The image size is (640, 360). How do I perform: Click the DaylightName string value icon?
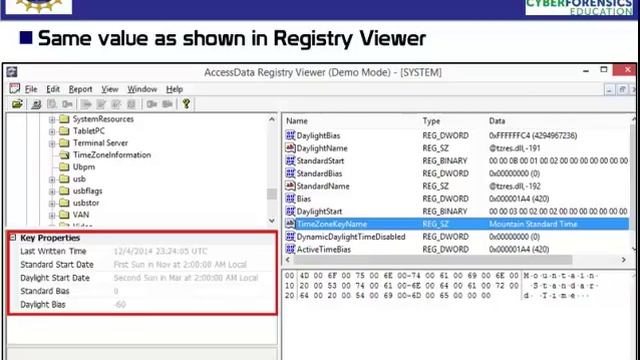pyautogui.click(x=290, y=148)
